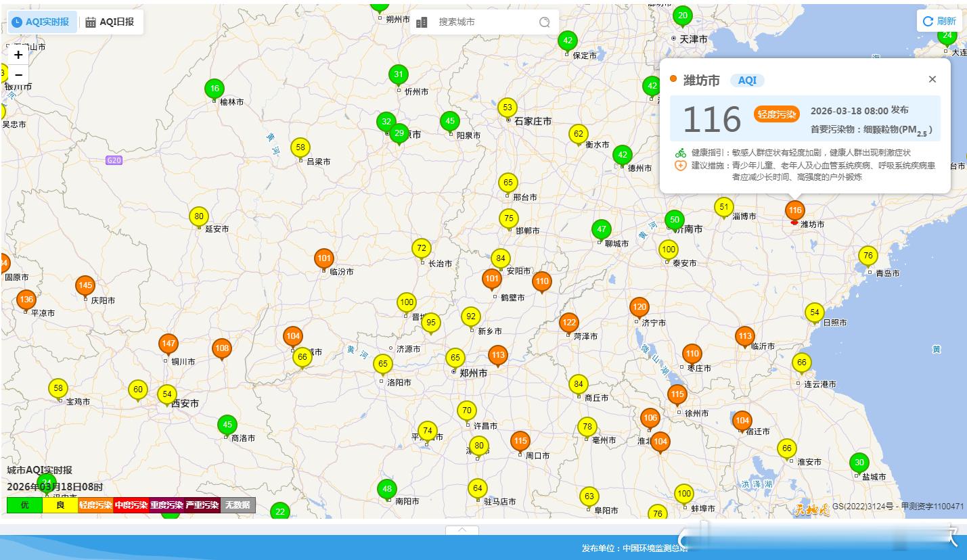Click the search magnifier icon
Screen dimensions: 967x560
(544, 22)
